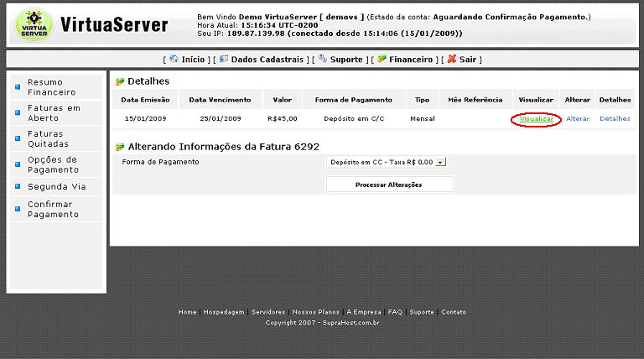Click the Suporte tools icon
The width and height of the screenshot is (644, 359).
322,59
